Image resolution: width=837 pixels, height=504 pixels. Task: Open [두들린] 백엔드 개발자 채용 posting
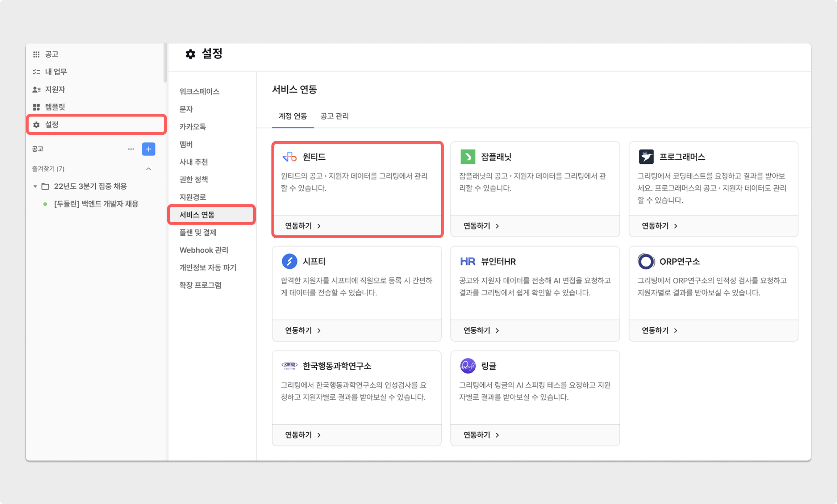[x=96, y=204]
